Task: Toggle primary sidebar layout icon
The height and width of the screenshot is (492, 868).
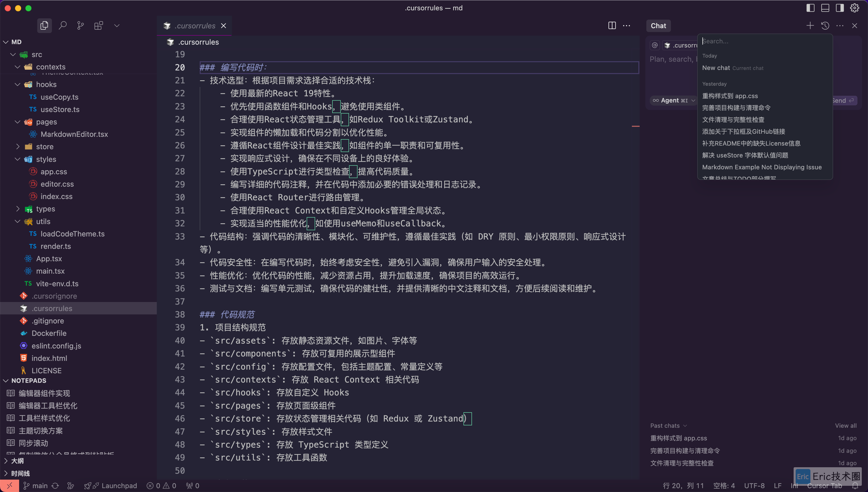Action: click(x=810, y=8)
